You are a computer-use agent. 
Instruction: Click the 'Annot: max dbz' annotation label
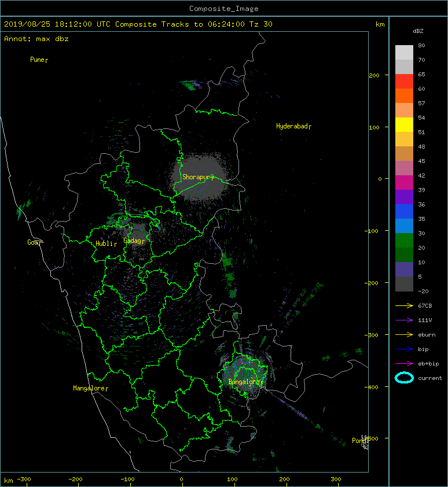[36, 39]
